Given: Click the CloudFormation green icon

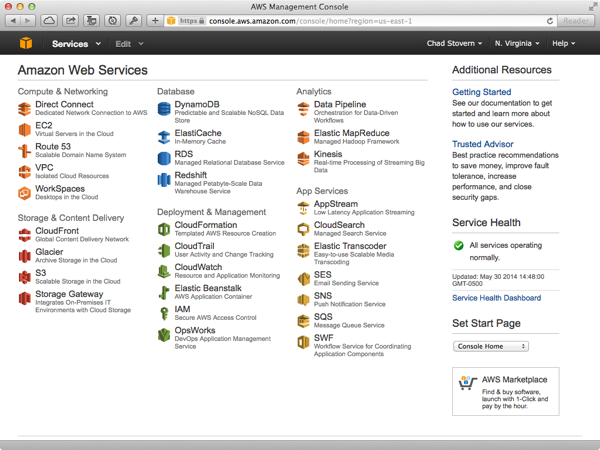Looking at the screenshot, I should 164,229.
